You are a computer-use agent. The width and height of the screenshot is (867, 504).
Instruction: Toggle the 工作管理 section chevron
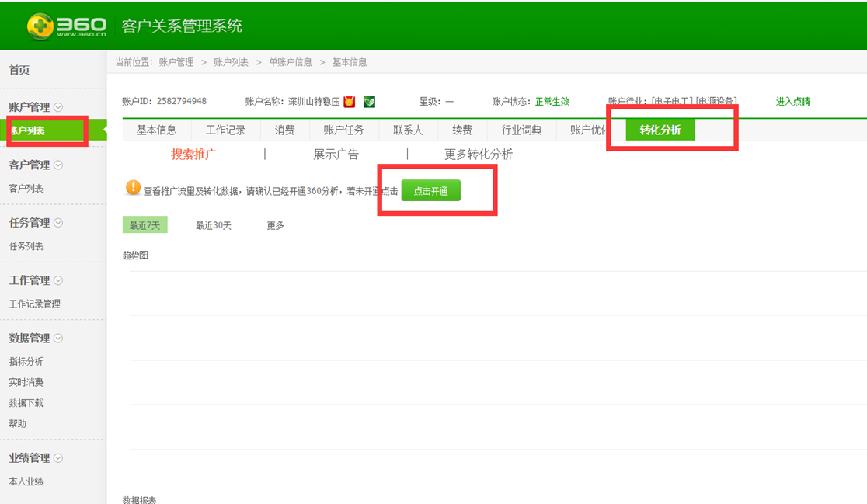click(x=58, y=280)
